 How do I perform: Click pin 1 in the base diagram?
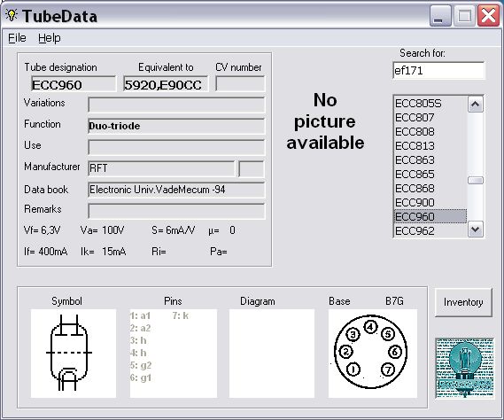[353, 369]
